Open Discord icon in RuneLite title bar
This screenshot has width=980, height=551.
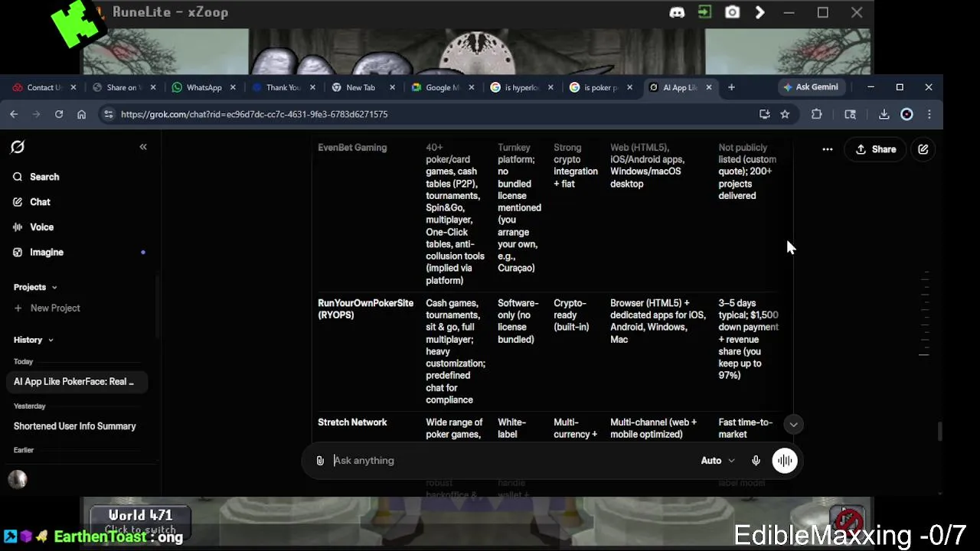coord(677,12)
